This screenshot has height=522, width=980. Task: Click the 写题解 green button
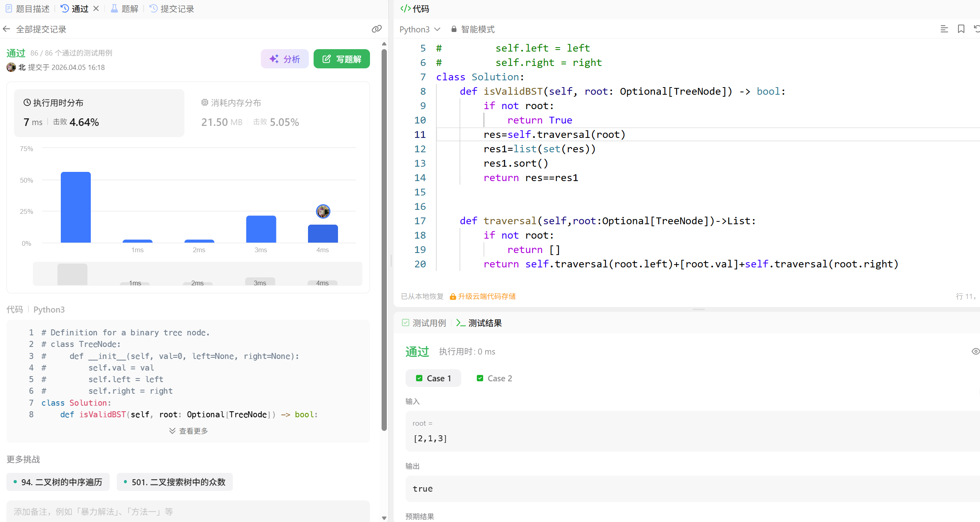click(x=342, y=59)
